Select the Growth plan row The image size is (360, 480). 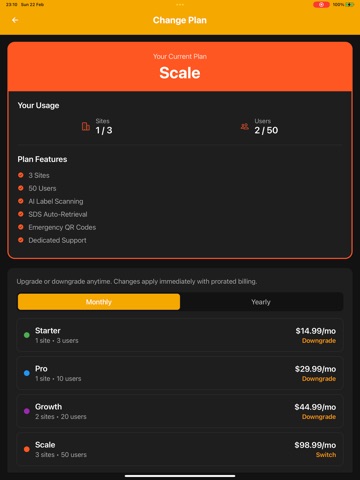click(x=180, y=411)
